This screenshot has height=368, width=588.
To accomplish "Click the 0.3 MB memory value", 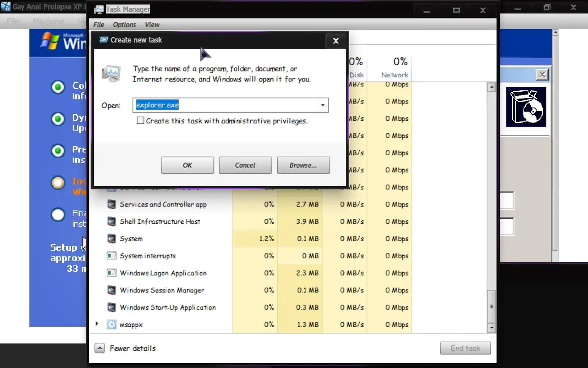I will [307, 307].
